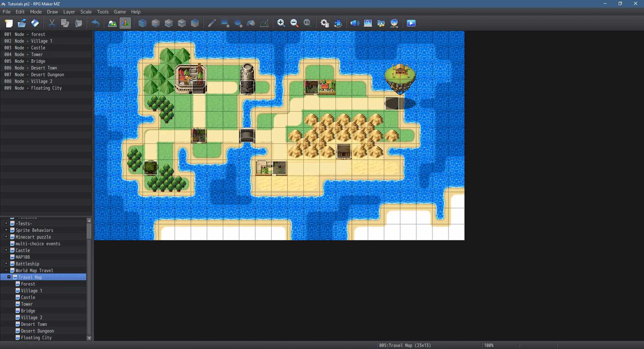Select the Shadow Pen tool
644x349 pixels.
264,23
